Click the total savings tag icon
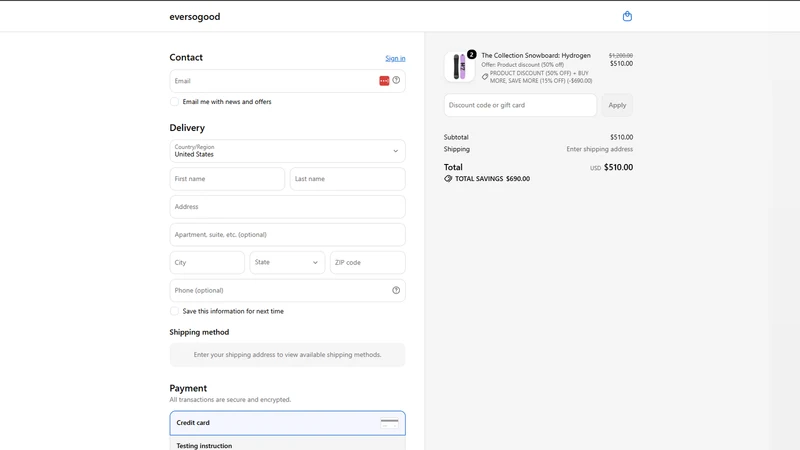 pos(448,179)
